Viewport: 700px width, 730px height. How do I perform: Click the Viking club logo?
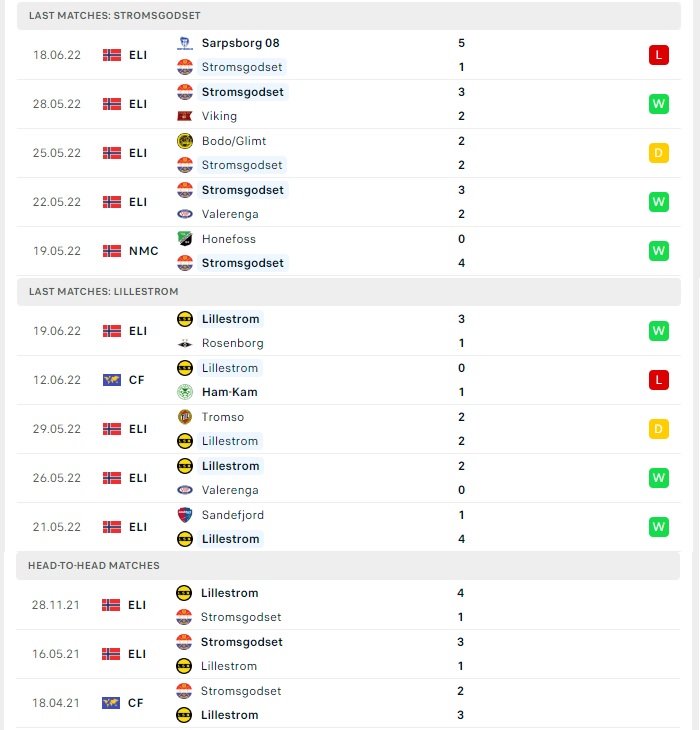pos(185,116)
